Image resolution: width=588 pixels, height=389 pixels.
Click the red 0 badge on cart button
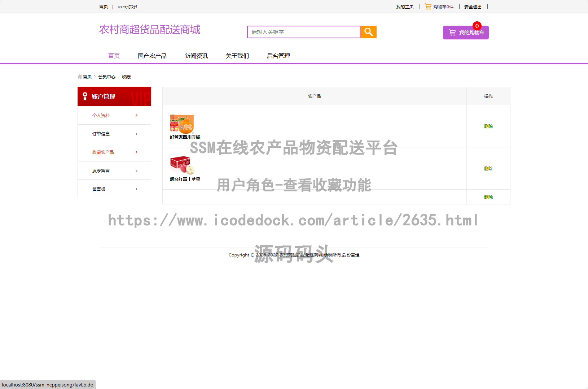477,26
